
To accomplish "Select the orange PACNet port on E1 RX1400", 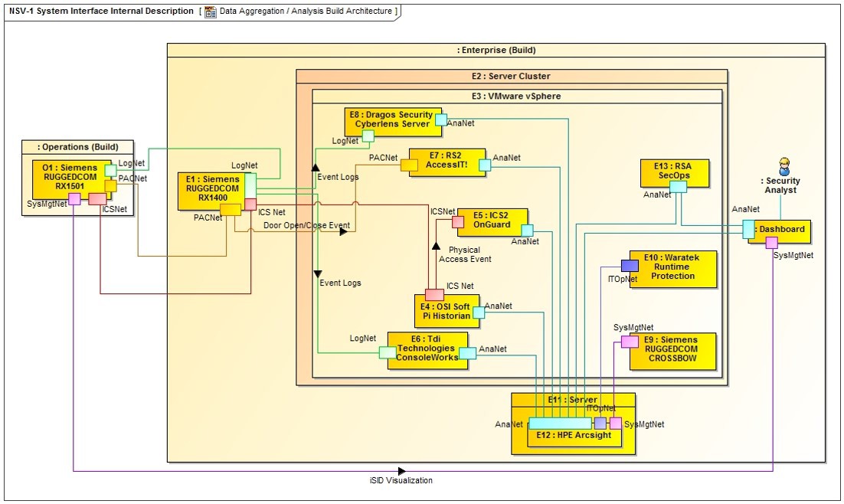I will [x=231, y=209].
